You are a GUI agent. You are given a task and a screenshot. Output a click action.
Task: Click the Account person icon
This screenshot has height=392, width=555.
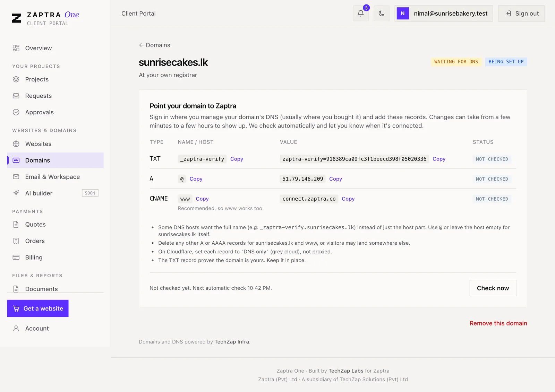point(16,328)
